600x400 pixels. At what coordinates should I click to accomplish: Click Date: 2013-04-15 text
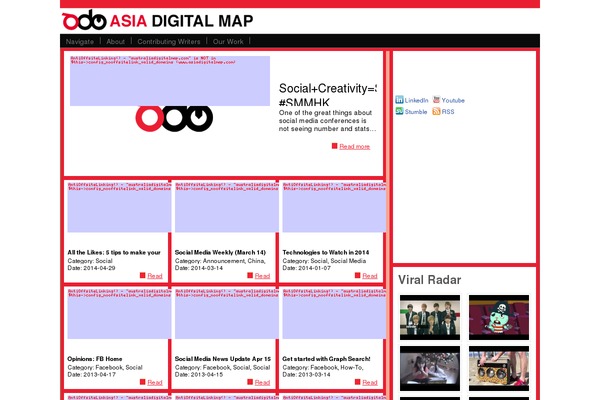(199, 374)
